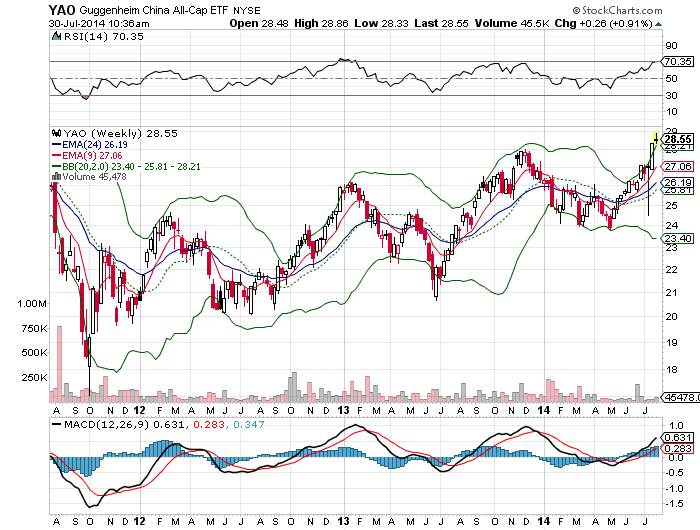The image size is (700, 530).
Task: Click the 'MACD(12,26,9)' legend label
Action: 106,424
